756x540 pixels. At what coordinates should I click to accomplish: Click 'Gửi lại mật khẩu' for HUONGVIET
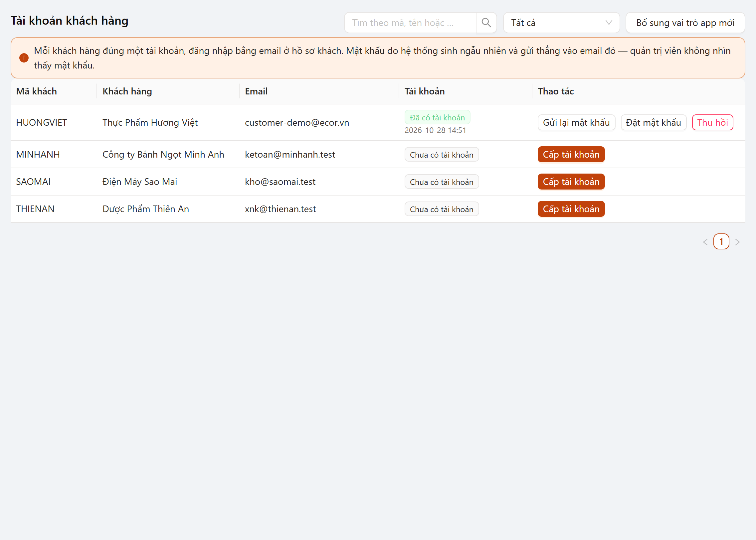coord(576,122)
